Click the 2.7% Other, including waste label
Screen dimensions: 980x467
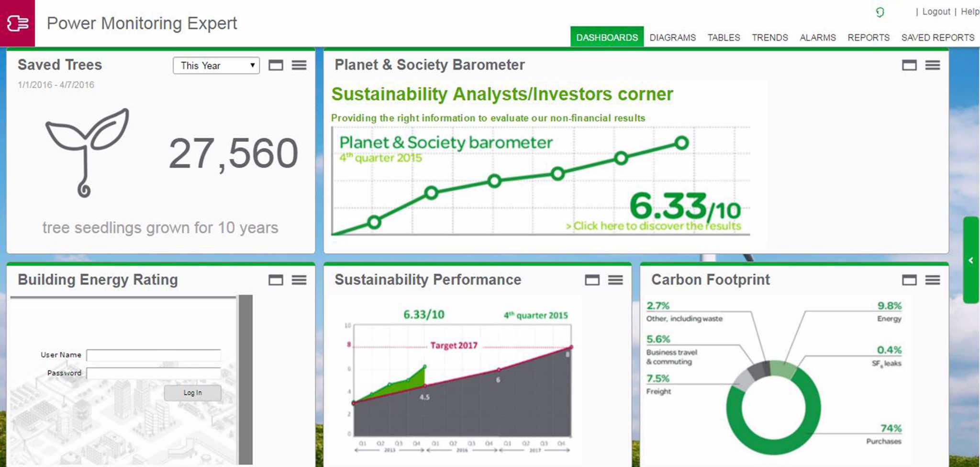(x=684, y=311)
